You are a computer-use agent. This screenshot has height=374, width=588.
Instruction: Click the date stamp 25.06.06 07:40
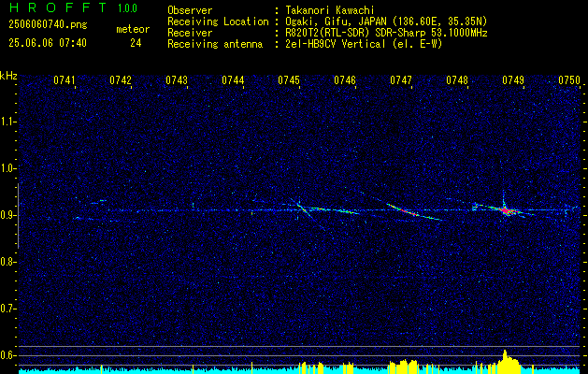click(48, 43)
